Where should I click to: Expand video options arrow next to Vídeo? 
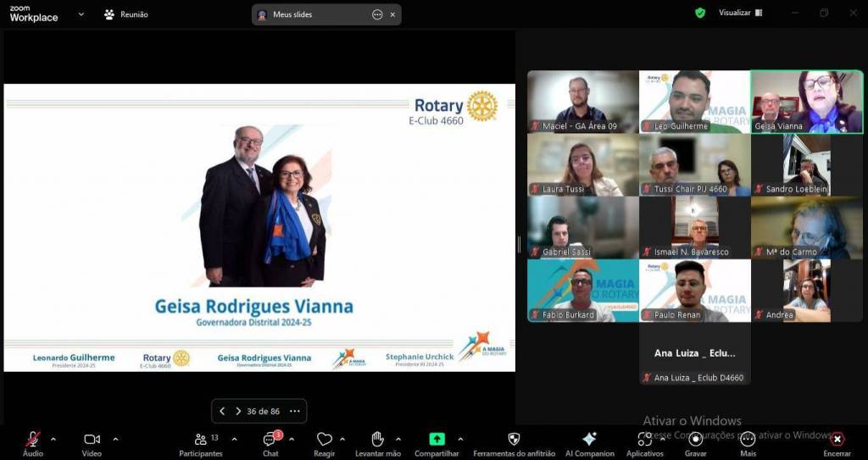pos(115,439)
